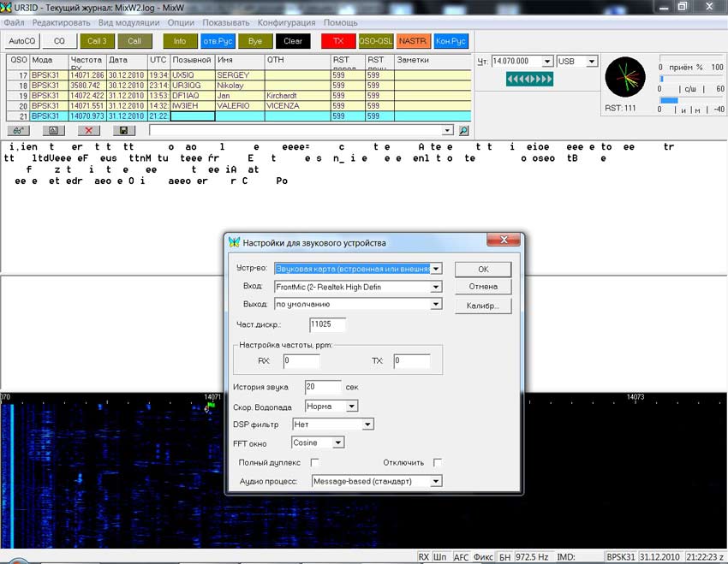Click the circular phase indicator display

tap(624, 78)
